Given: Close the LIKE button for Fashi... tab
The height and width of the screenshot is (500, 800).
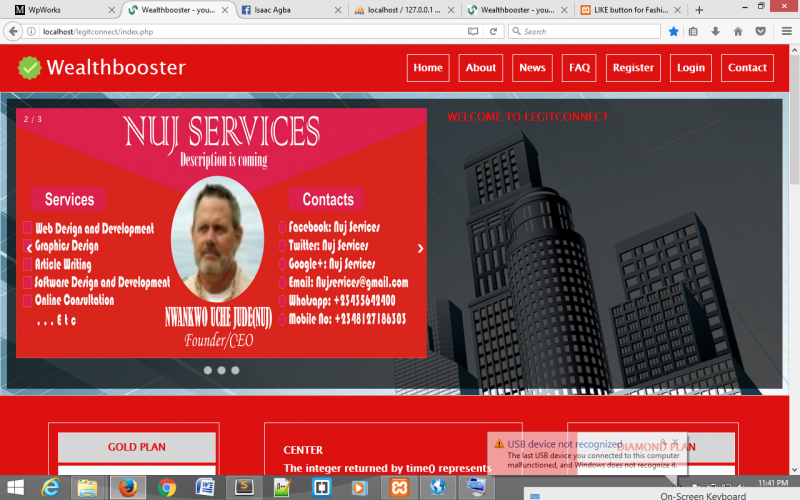Looking at the screenshot, I should pos(677,10).
